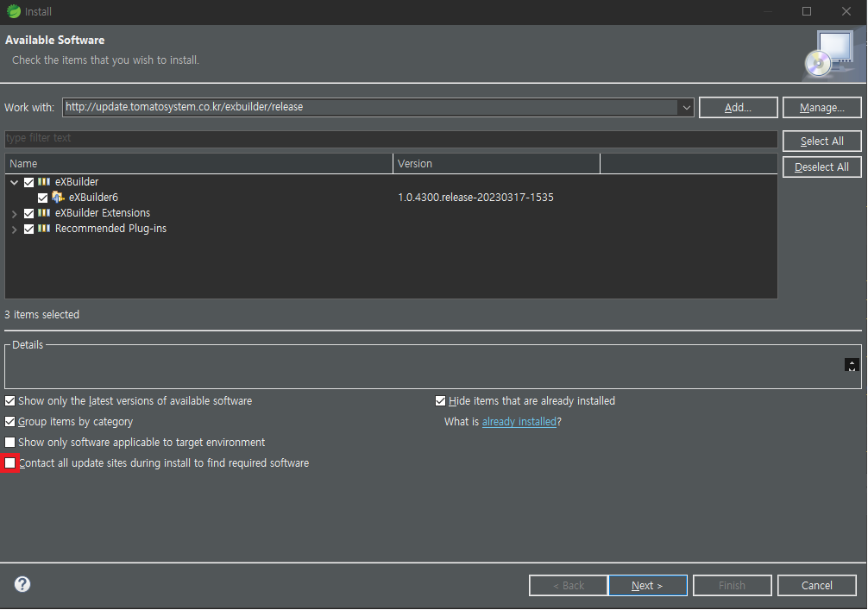This screenshot has width=868, height=610.
Task: Open the Work with dropdown arrow
Action: tap(687, 107)
